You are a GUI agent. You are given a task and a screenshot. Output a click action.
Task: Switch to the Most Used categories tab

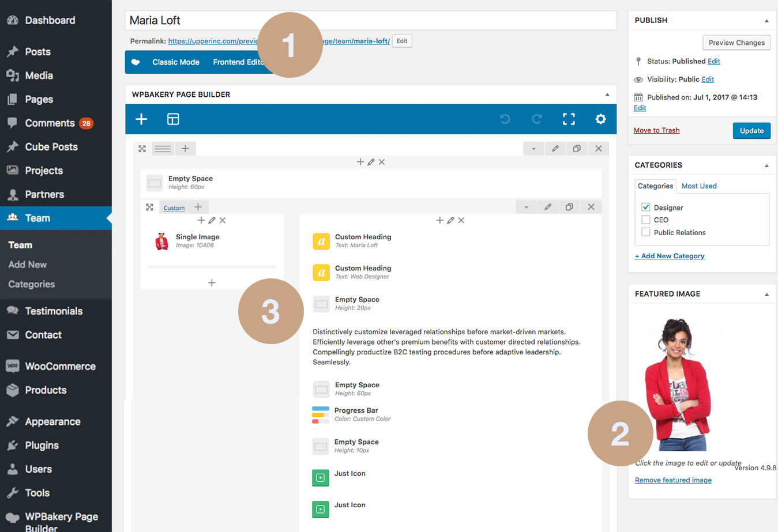pyautogui.click(x=699, y=186)
